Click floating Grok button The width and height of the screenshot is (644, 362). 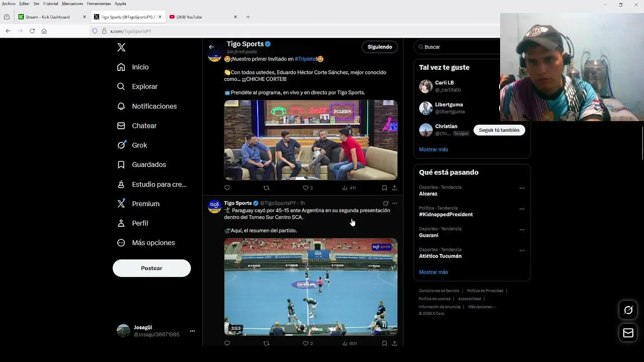pyautogui.click(x=628, y=310)
